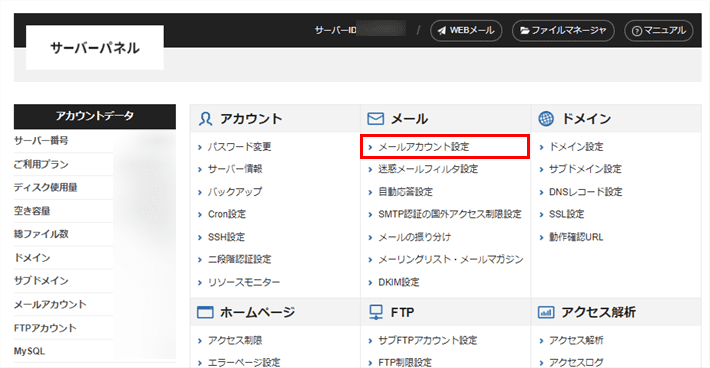Open サブFTPアカウント設定
Image resolution: width=710 pixels, height=368 pixels.
[x=427, y=340]
